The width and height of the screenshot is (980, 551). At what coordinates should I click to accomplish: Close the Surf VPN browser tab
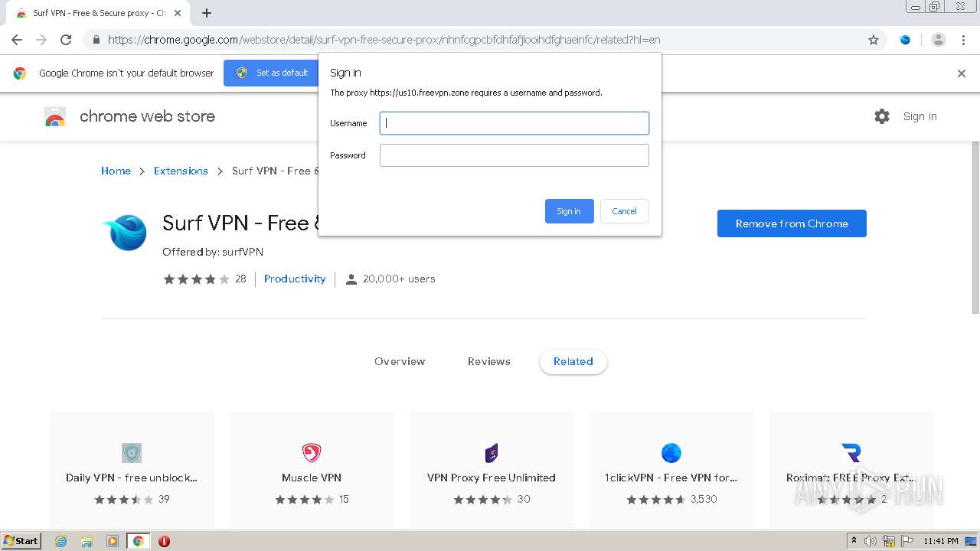(178, 13)
